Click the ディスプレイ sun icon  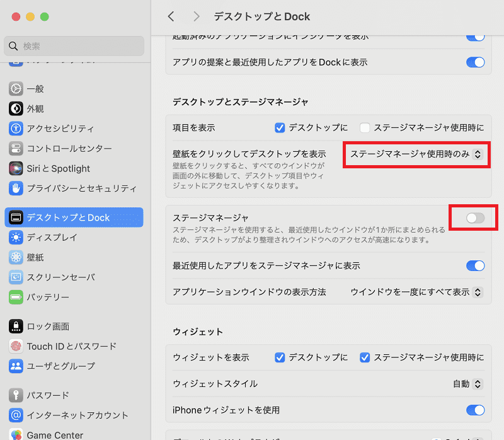16,238
